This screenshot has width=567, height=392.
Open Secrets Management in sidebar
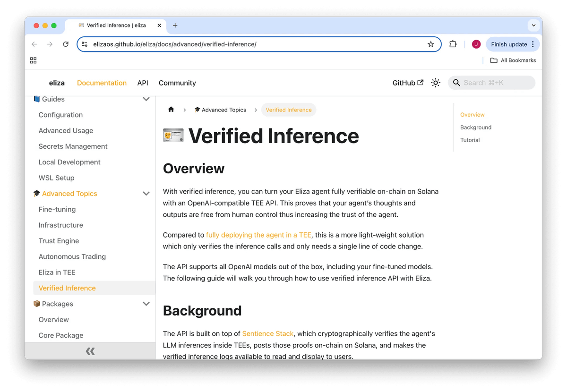coord(73,146)
